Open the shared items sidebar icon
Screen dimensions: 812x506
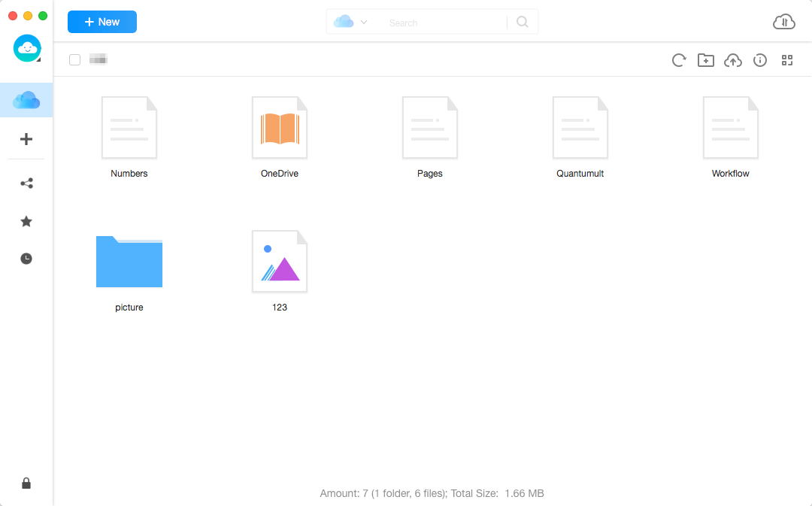[26, 183]
